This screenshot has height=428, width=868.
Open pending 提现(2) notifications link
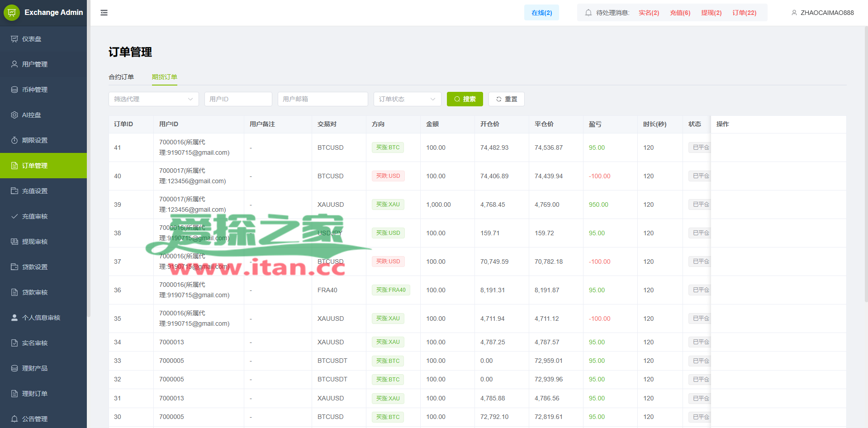click(x=711, y=13)
